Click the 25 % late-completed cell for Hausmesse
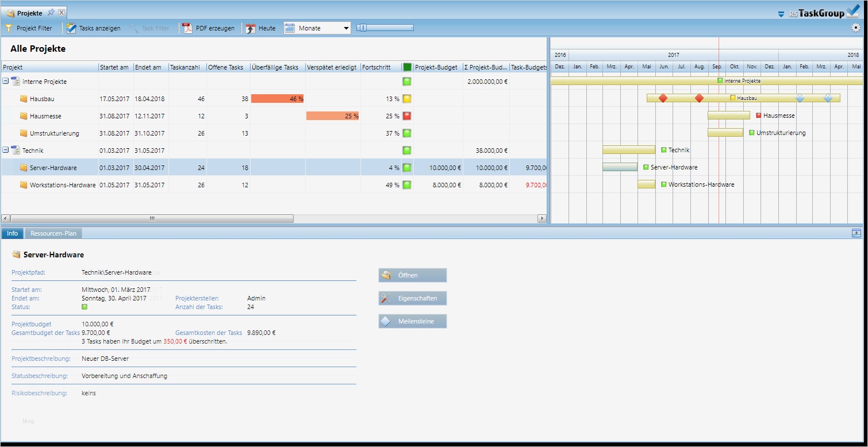The height and width of the screenshot is (447, 868). (x=333, y=116)
